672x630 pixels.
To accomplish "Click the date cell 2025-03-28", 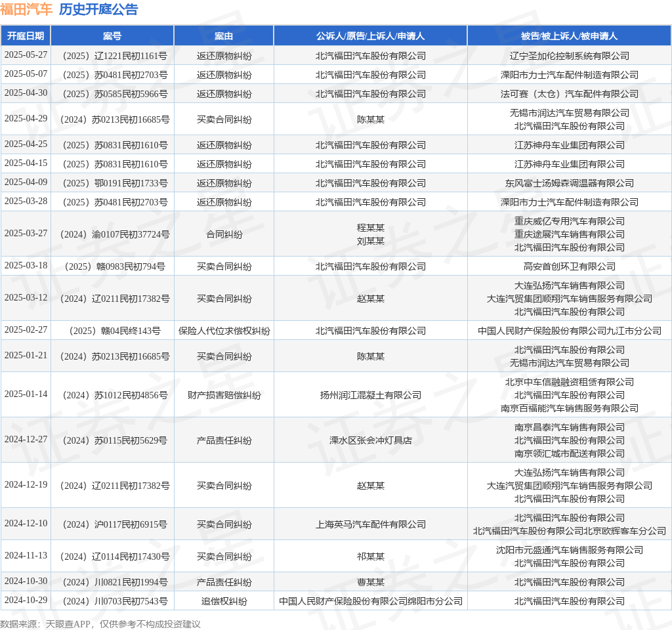I will coord(26,201).
